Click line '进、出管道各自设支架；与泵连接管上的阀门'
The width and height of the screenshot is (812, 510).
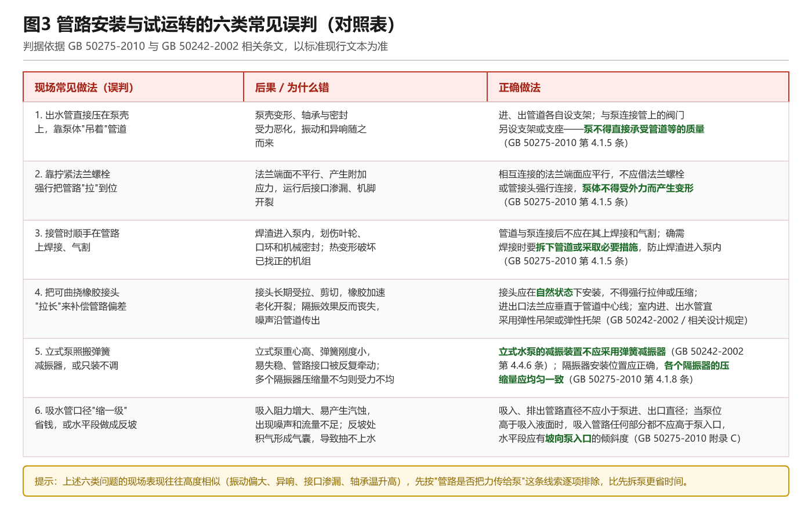(592, 115)
